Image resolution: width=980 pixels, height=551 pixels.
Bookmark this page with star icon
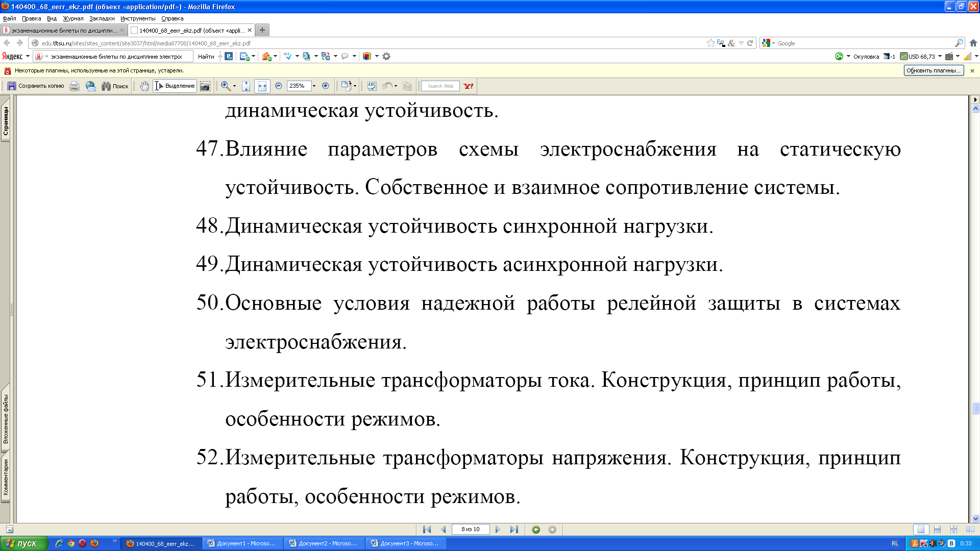coord(710,43)
